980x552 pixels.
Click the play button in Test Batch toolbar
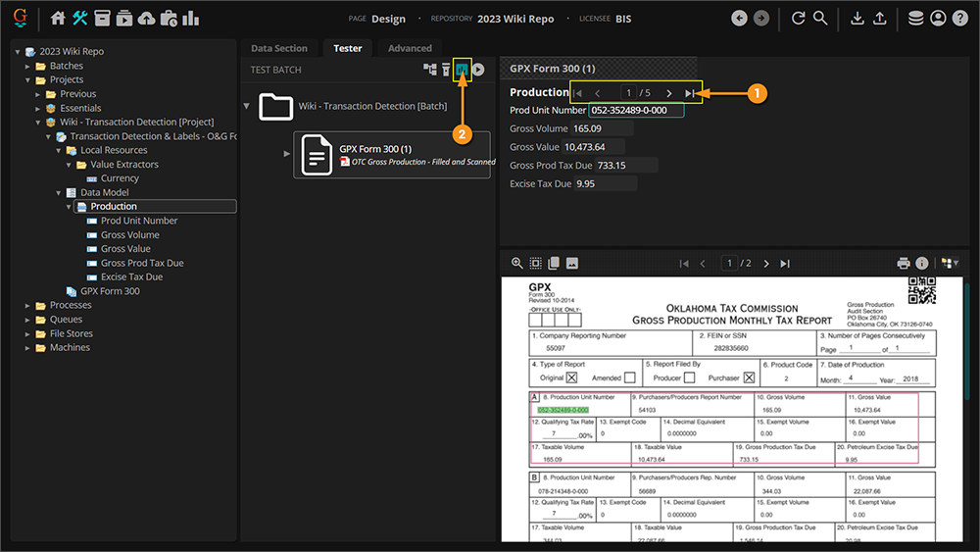tap(478, 70)
